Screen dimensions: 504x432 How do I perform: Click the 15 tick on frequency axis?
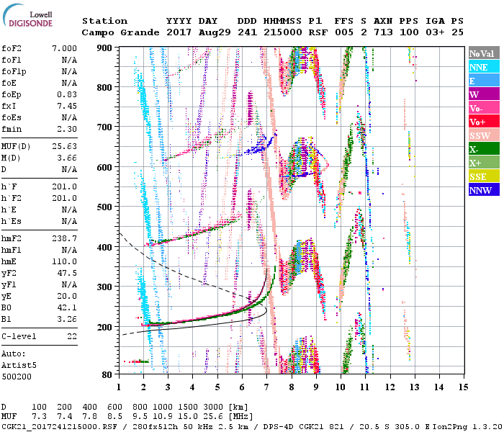[x=462, y=387]
